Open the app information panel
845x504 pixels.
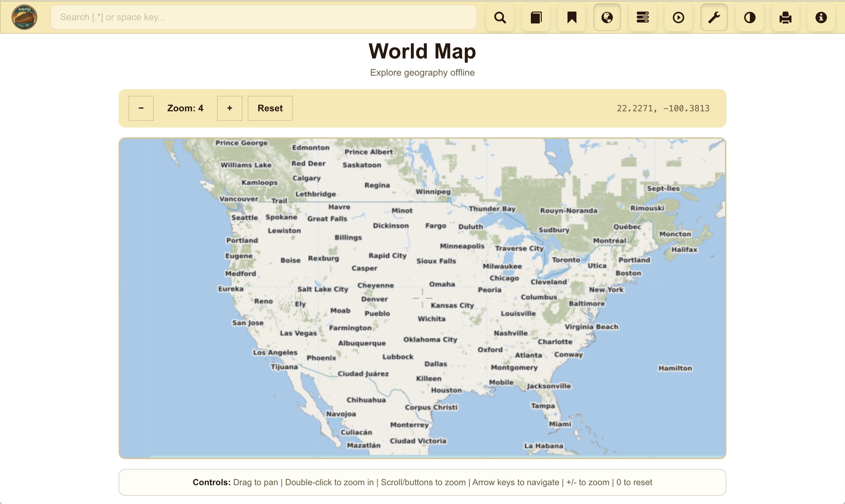click(821, 17)
